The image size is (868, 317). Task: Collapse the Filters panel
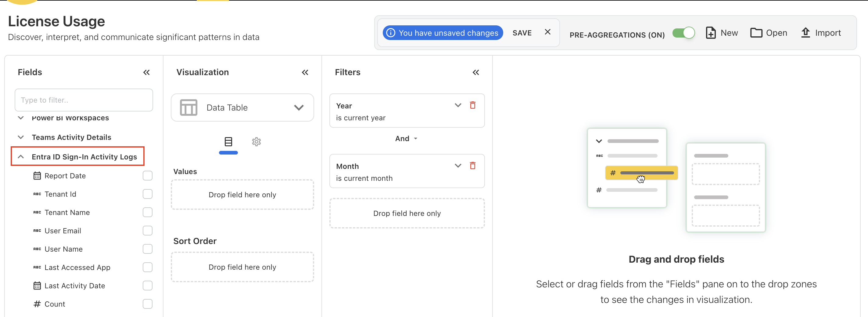click(x=476, y=72)
